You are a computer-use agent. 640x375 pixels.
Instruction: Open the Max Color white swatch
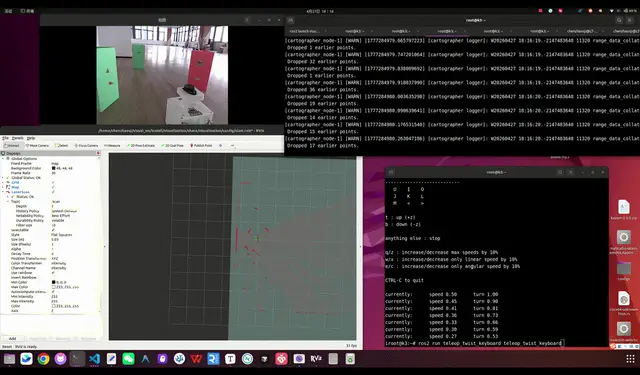coord(53,287)
